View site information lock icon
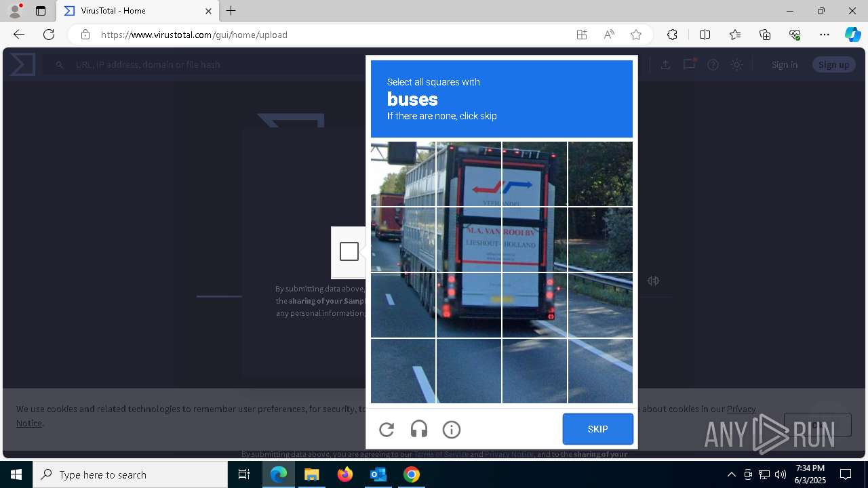 (85, 35)
